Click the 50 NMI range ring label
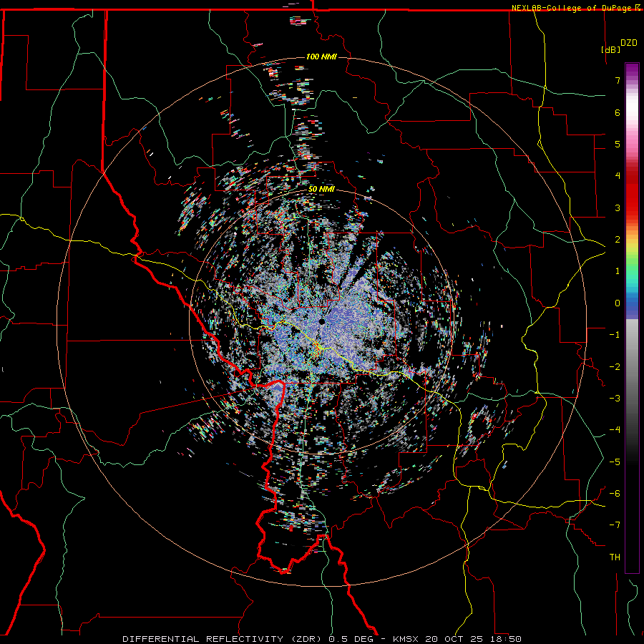Image resolution: width=644 pixels, height=644 pixels. click(x=321, y=190)
